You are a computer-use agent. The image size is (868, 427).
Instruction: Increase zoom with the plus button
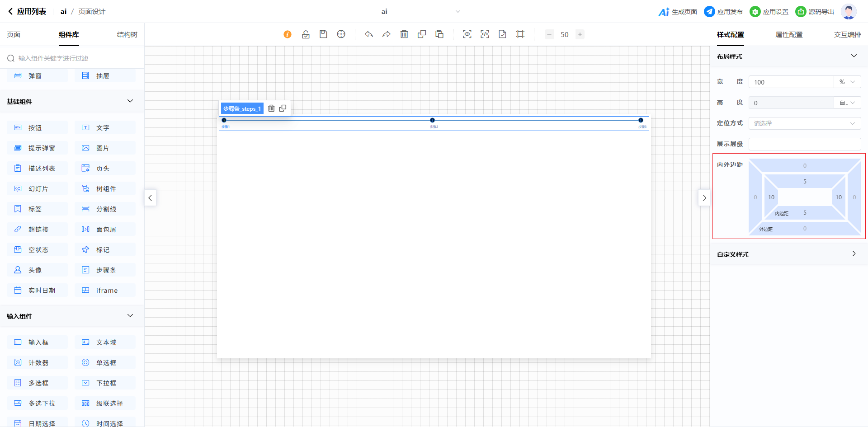(x=580, y=34)
